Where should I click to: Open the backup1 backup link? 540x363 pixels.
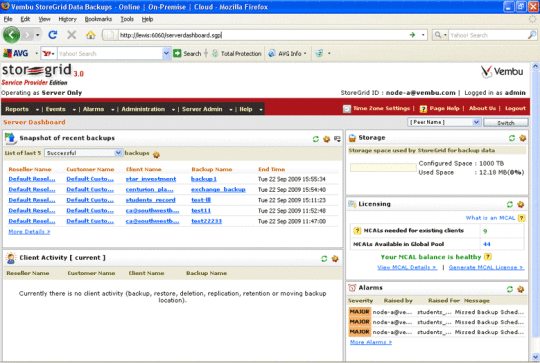click(x=204, y=179)
